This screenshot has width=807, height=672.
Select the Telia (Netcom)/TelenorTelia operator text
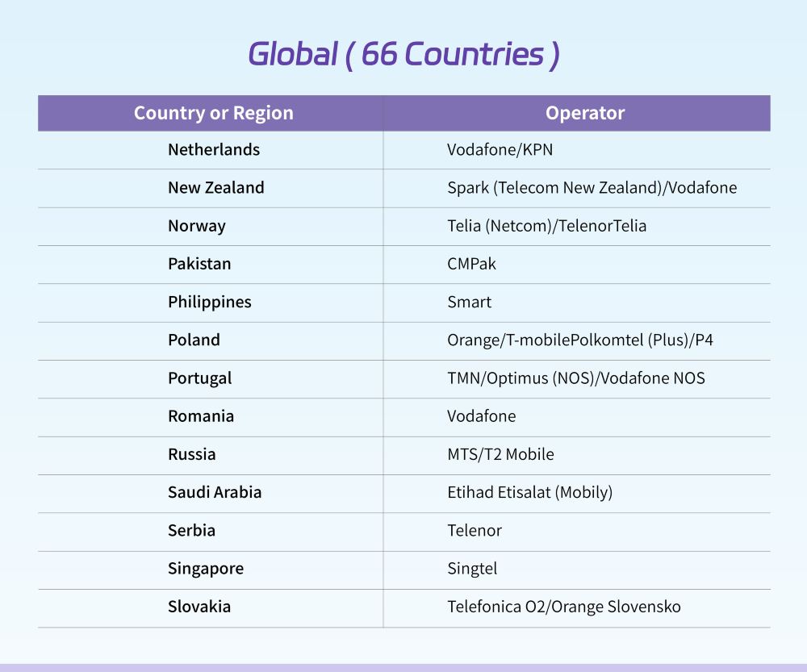point(546,226)
